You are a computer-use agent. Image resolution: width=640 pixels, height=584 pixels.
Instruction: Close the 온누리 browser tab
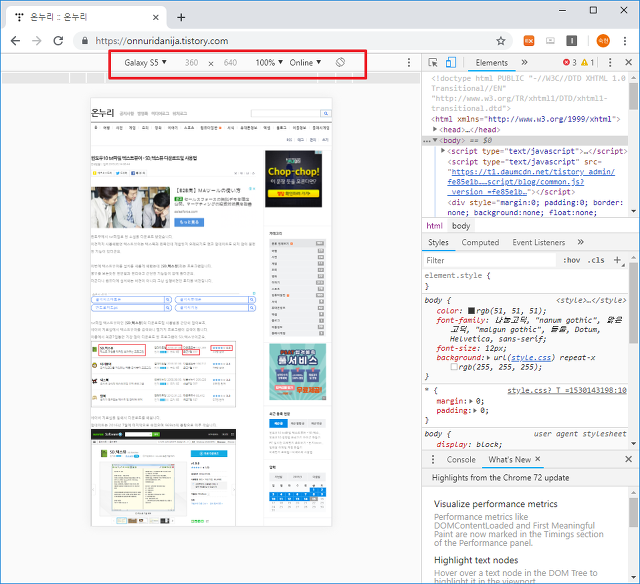156,17
